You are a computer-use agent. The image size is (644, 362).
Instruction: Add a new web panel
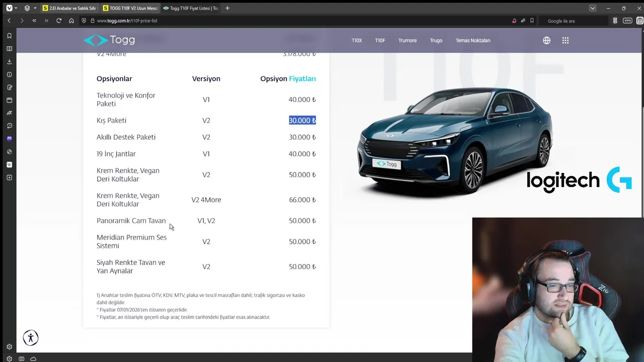click(x=9, y=177)
